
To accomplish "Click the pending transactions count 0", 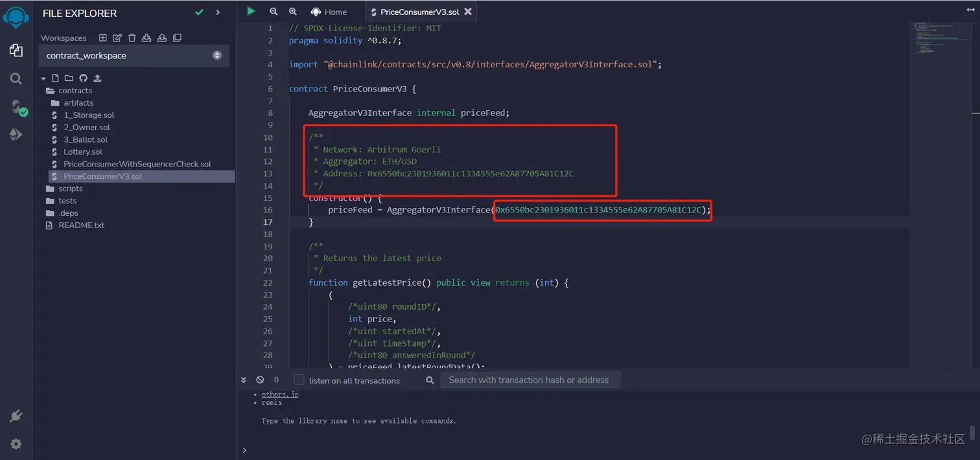I will pyautogui.click(x=276, y=380).
